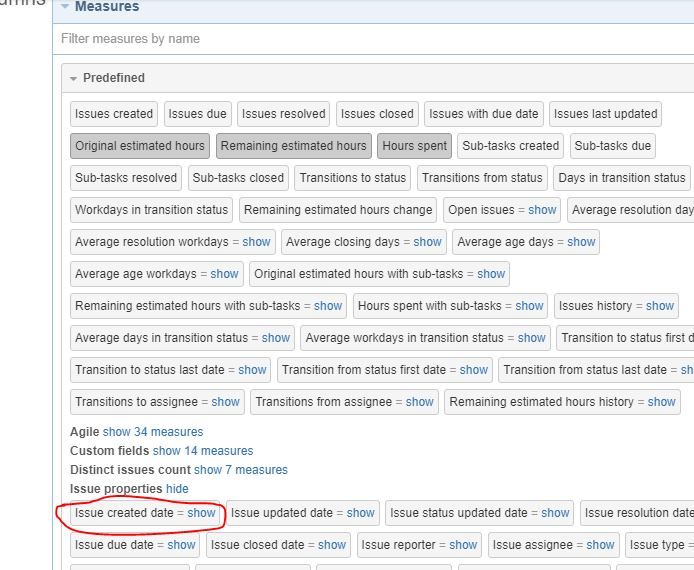This screenshot has height=570, width=694.
Task: Show formula for Original estimated hours with sub-tasks
Action: click(x=491, y=273)
